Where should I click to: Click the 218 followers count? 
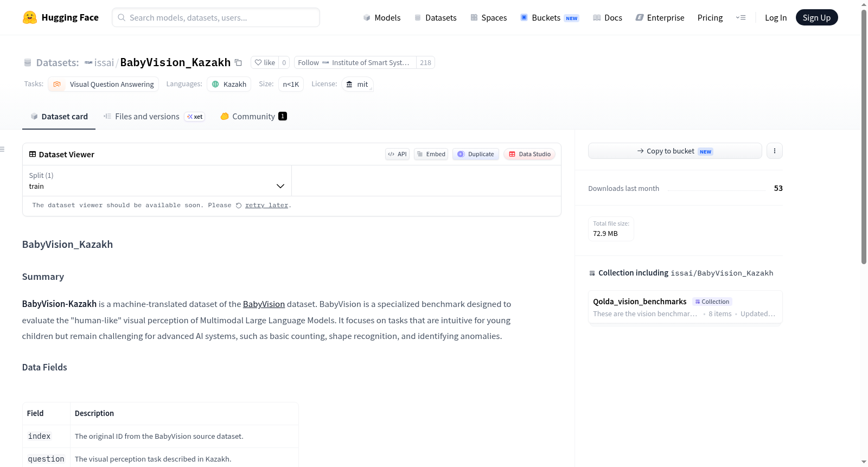[425, 62]
